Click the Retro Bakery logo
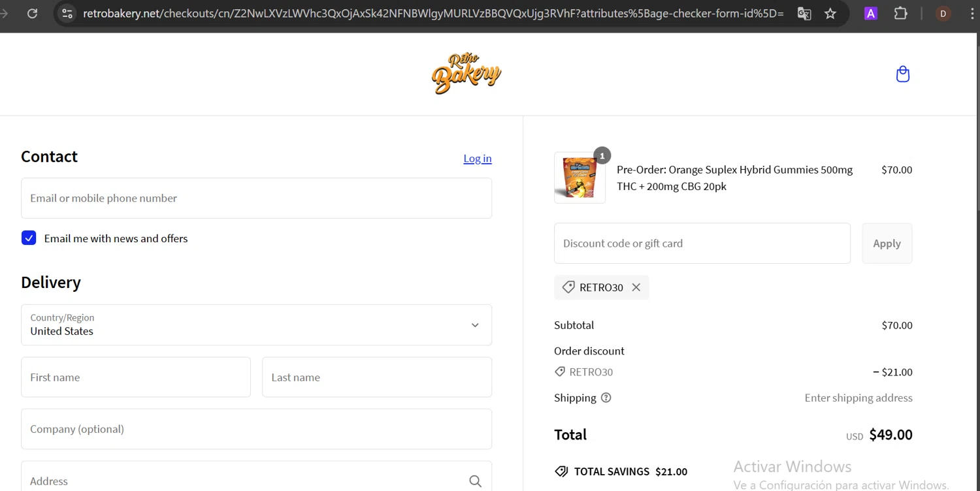 click(466, 74)
